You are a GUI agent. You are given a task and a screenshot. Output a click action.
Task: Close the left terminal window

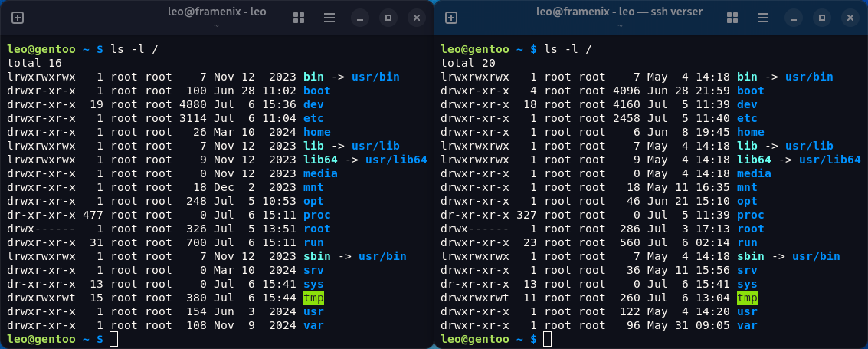[x=417, y=18]
